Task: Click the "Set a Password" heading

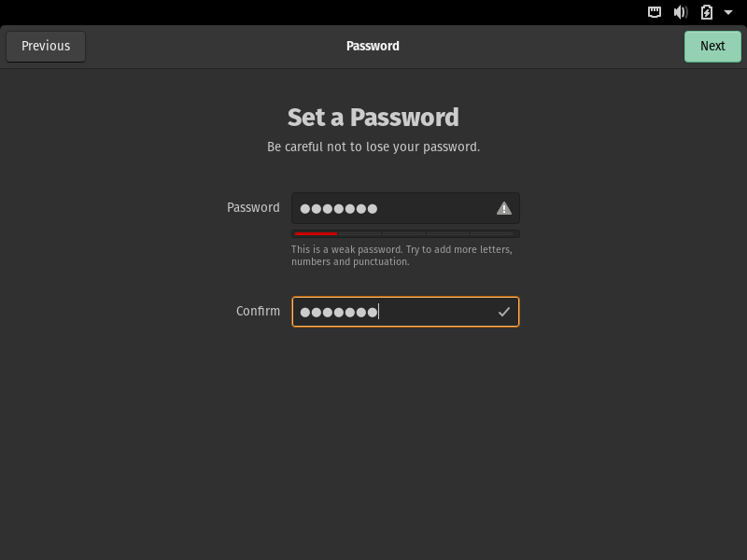Action: [373, 118]
